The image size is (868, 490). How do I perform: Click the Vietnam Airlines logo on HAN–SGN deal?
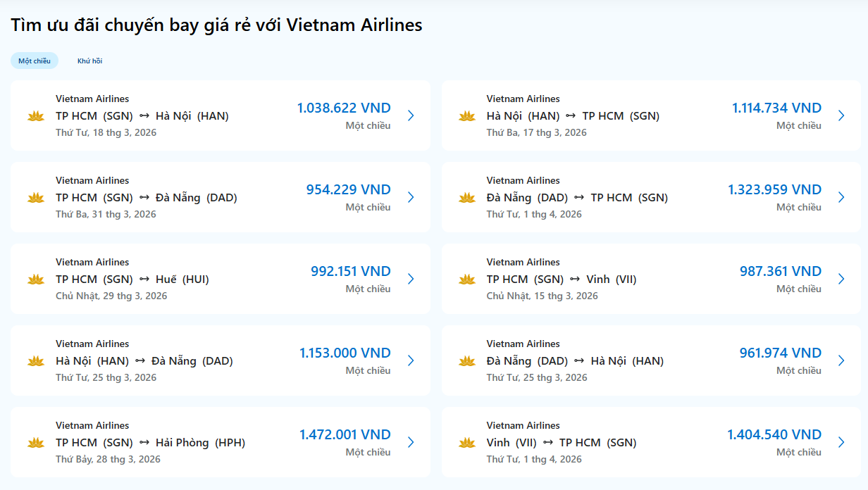(466, 115)
